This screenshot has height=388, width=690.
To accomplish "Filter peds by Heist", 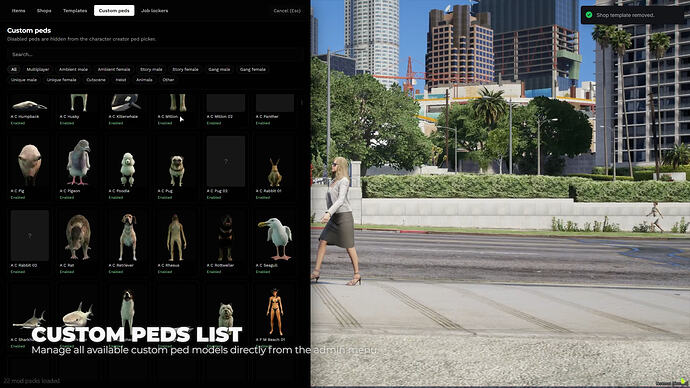I will (121, 80).
